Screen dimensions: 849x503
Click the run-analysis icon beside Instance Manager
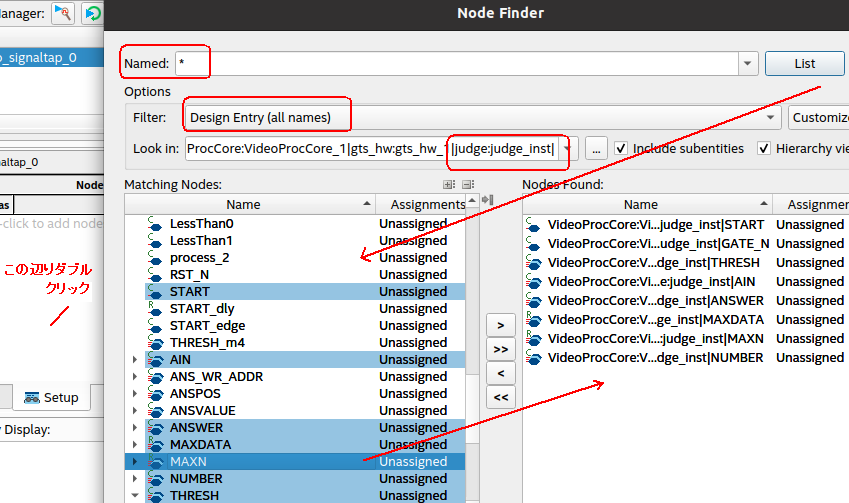[63, 13]
